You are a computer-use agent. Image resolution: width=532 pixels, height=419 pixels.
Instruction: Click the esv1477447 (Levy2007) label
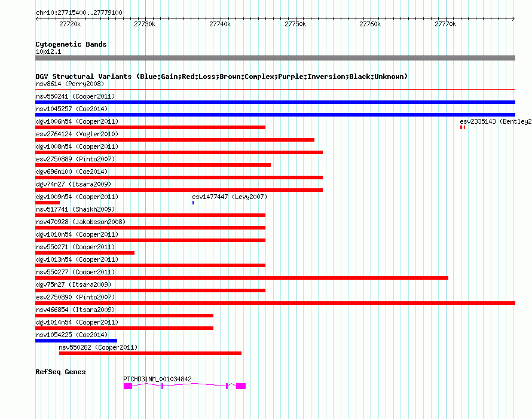[x=230, y=197]
